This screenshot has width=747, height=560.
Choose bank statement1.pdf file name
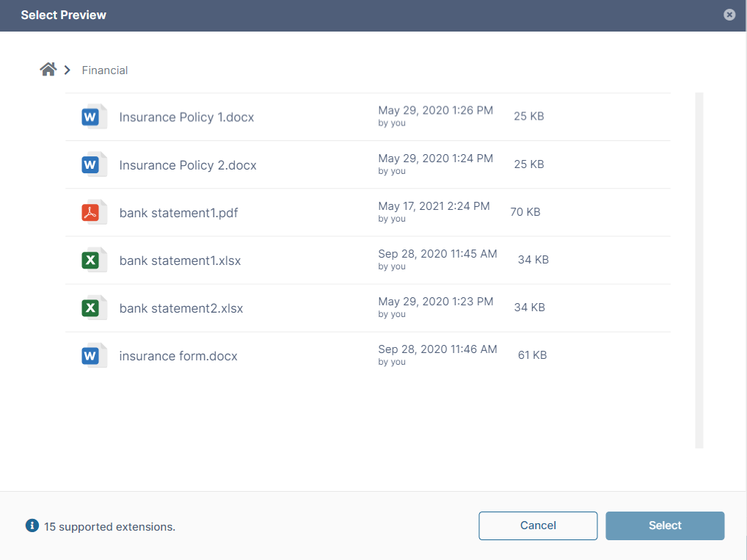(178, 213)
